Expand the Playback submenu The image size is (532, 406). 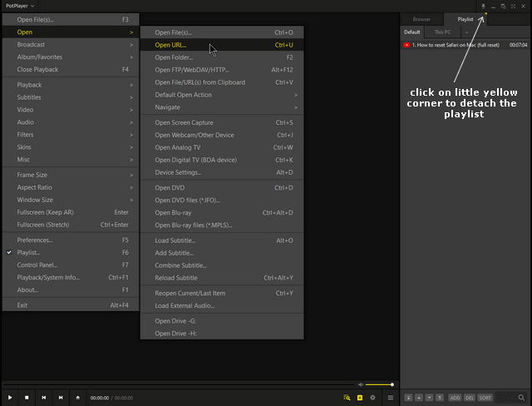71,85
